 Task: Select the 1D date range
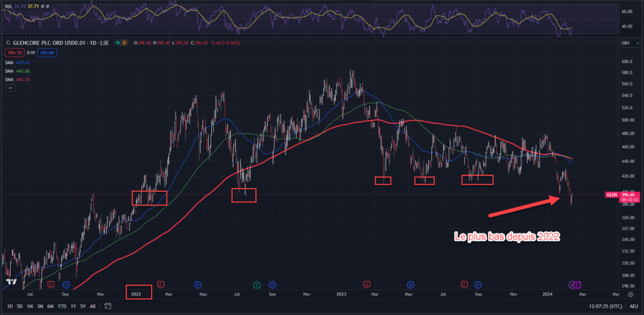(10, 306)
